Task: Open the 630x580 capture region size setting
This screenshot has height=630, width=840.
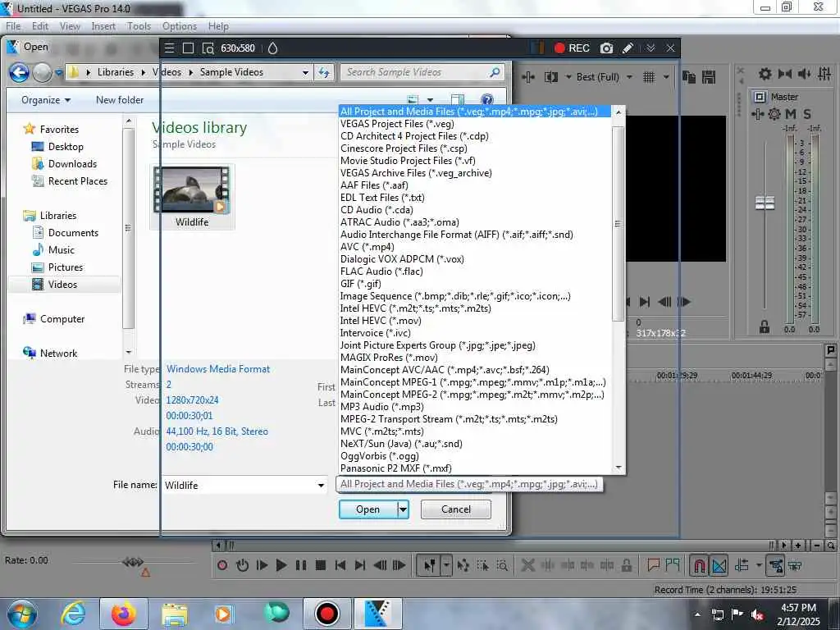Action: pos(238,48)
